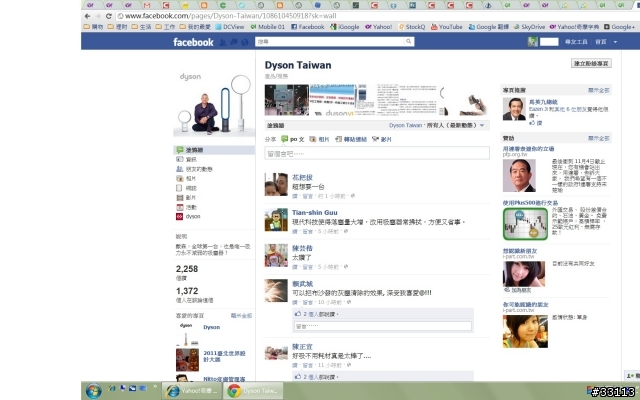Image resolution: width=640 pixels, height=400 pixels.
Task: Select the wall item in left sidebar
Action: coord(214,150)
